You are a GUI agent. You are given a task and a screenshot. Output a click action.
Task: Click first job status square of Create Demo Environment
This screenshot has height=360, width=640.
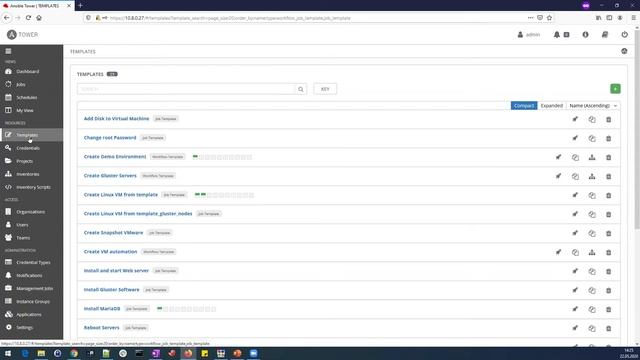coord(195,157)
